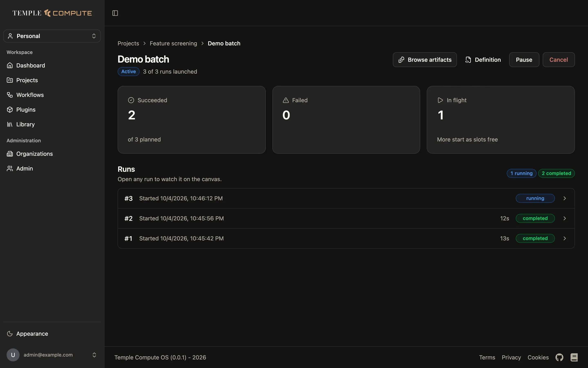This screenshot has width=588, height=368.
Task: Click the Failed warning triangle icon
Action: [286, 100]
